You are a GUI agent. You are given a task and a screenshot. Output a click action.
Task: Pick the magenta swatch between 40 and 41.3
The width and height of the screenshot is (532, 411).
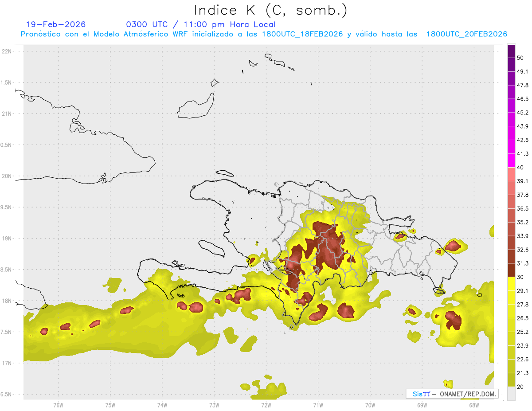(511, 160)
